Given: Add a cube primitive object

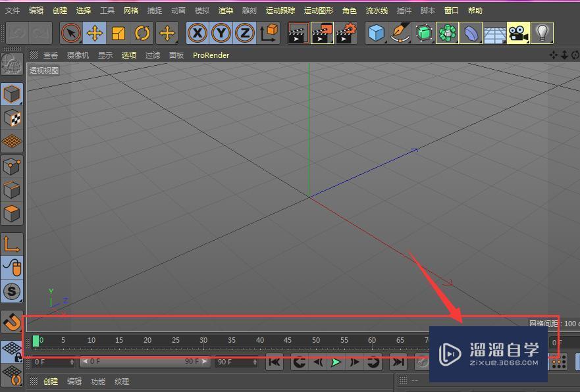Looking at the screenshot, I should pyautogui.click(x=377, y=34).
